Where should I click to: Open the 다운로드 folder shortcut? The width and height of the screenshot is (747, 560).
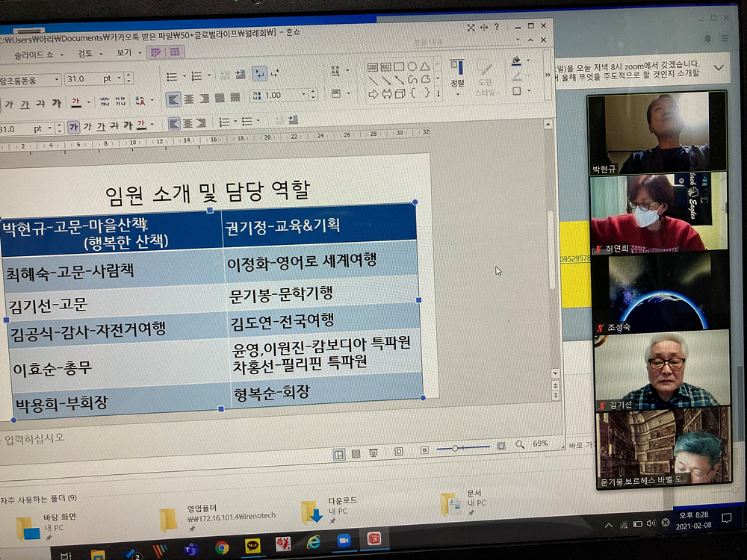click(311, 512)
